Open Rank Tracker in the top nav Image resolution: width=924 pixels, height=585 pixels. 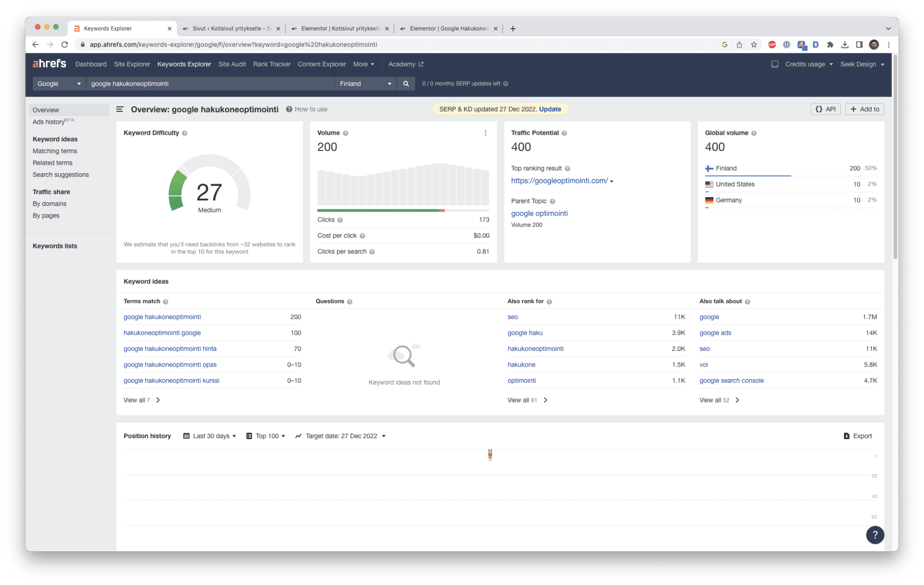coord(272,64)
